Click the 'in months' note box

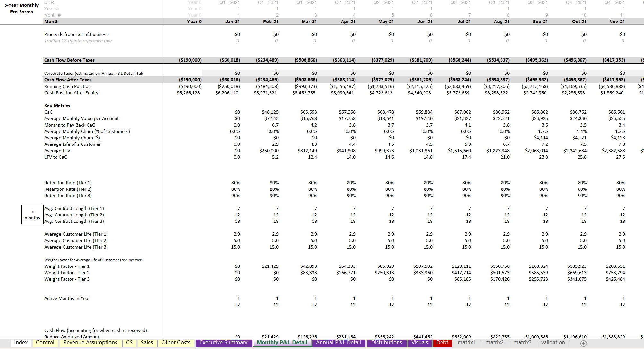click(x=32, y=214)
